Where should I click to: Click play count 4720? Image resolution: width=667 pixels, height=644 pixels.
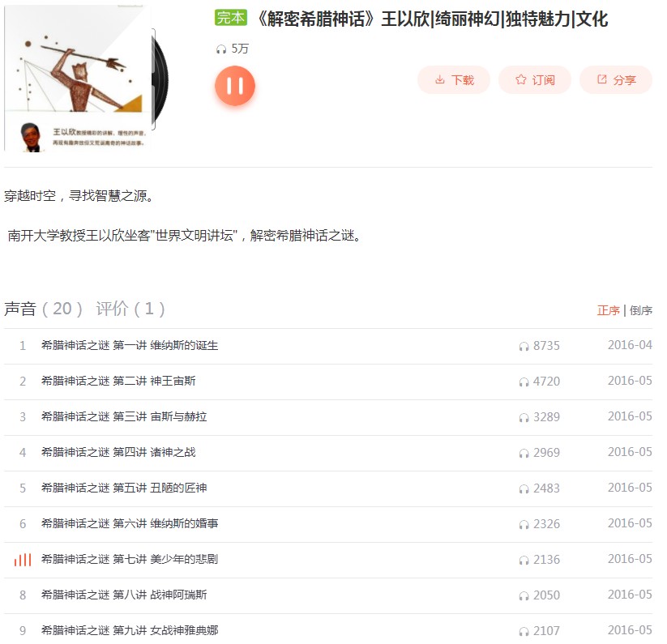pyautogui.click(x=546, y=382)
